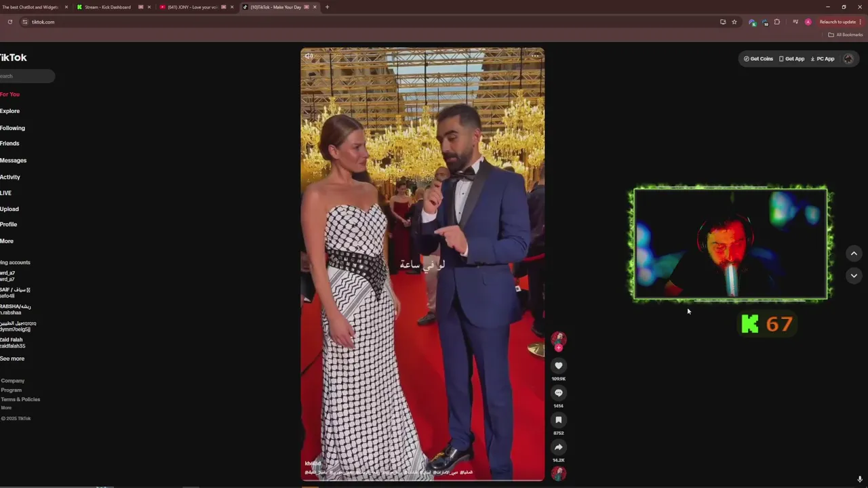Go to previous video with up chevron

point(854,253)
